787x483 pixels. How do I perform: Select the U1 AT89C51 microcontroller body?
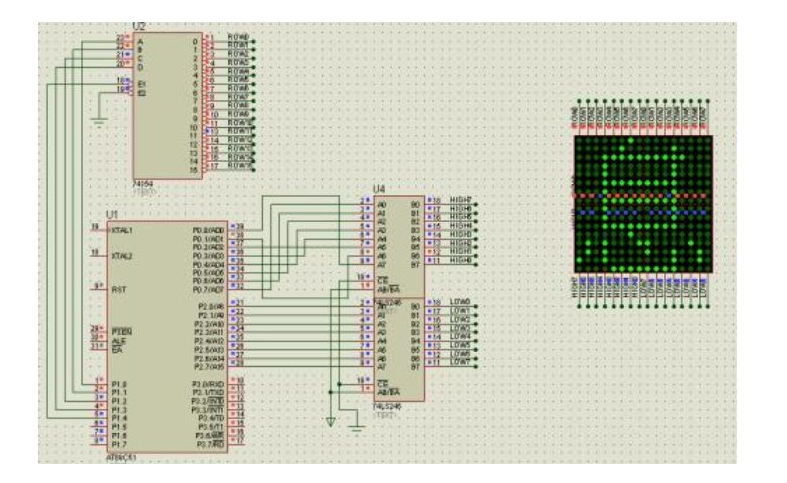[167, 337]
